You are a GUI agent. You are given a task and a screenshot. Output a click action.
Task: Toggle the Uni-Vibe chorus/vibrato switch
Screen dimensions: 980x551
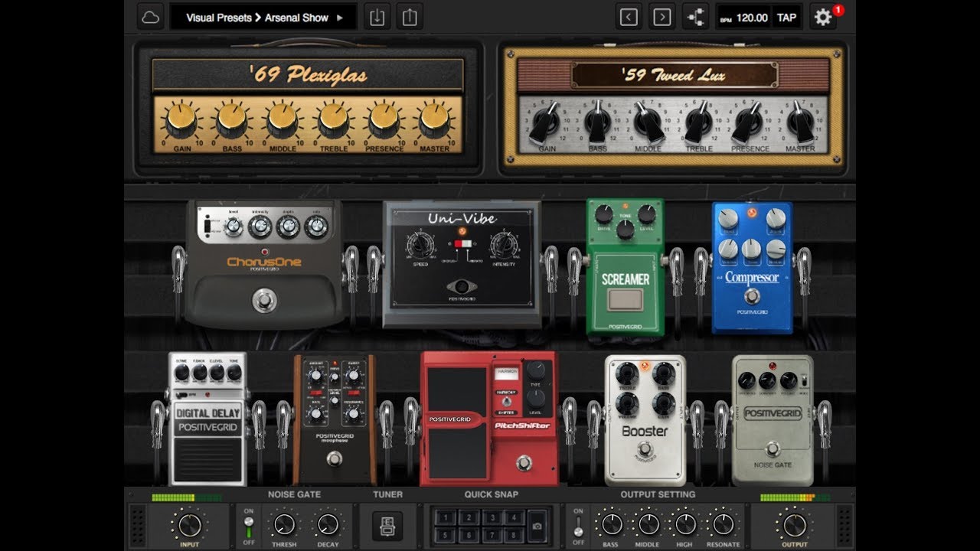(462, 243)
